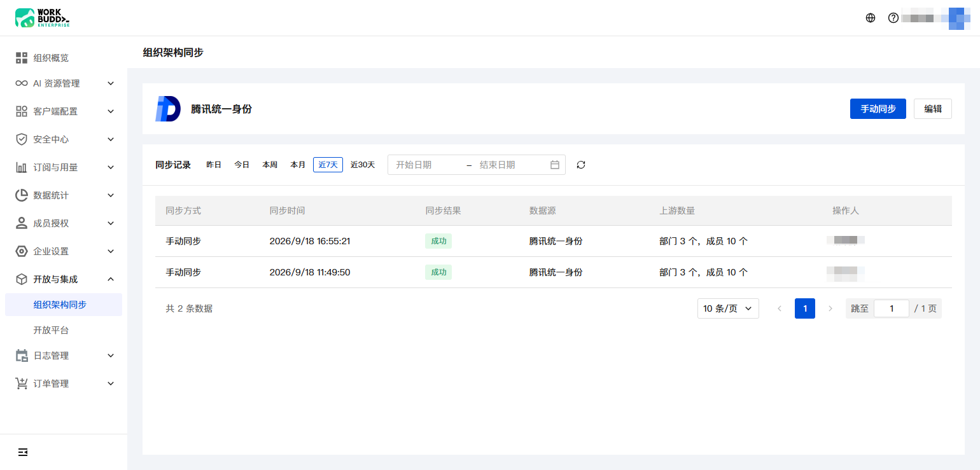Click the 上游数量 column header
Viewport: 980px width, 470px height.
pyautogui.click(x=677, y=211)
